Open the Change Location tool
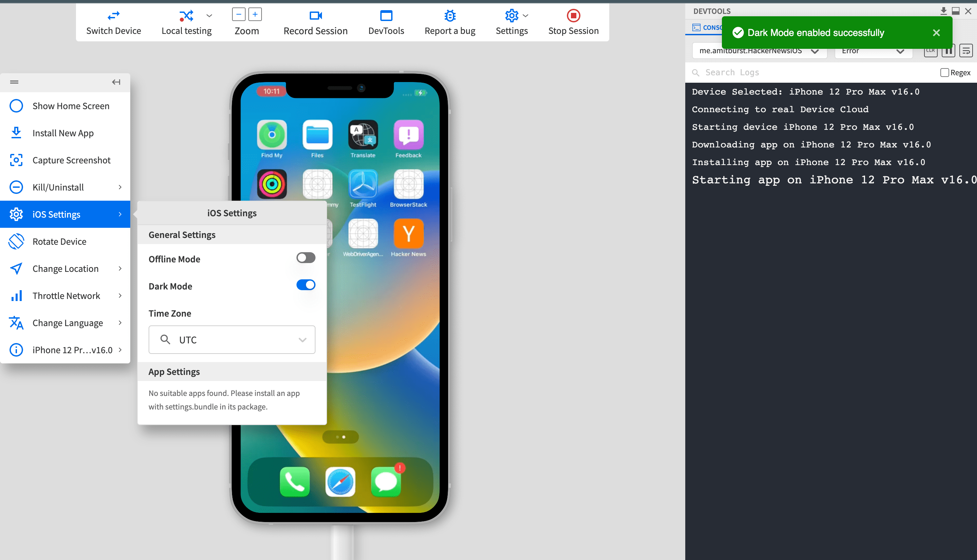This screenshot has height=560, width=977. coord(65,268)
